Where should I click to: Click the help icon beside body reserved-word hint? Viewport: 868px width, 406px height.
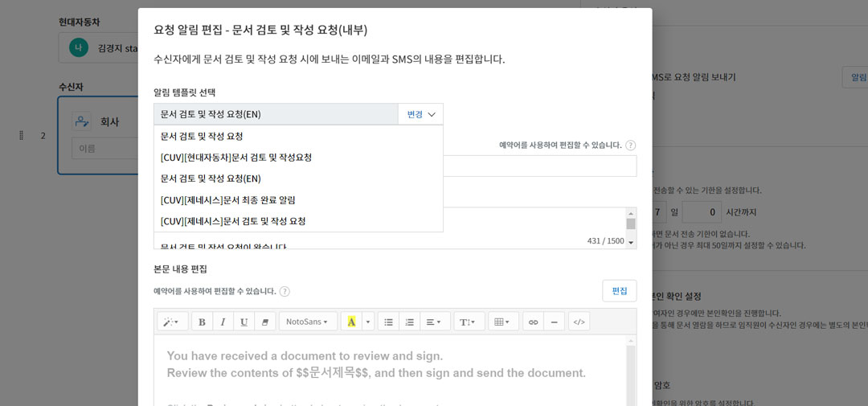285,291
